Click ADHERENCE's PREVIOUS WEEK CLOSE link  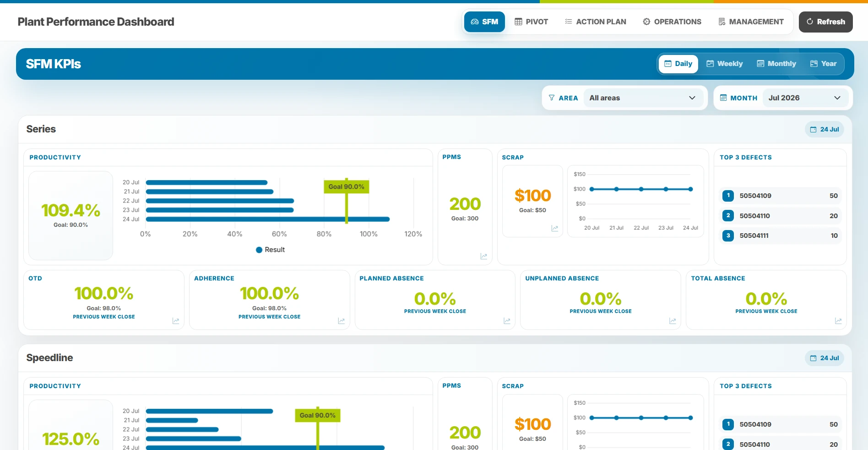[270, 317]
